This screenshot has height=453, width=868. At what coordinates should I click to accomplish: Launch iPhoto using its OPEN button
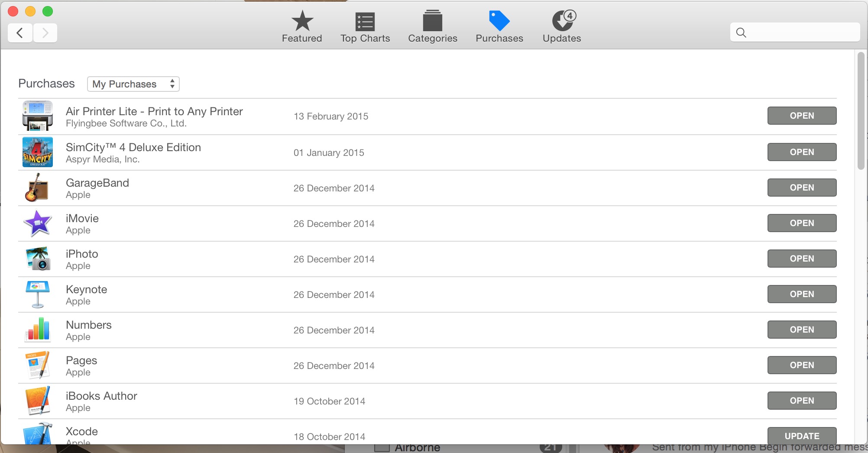(x=802, y=259)
